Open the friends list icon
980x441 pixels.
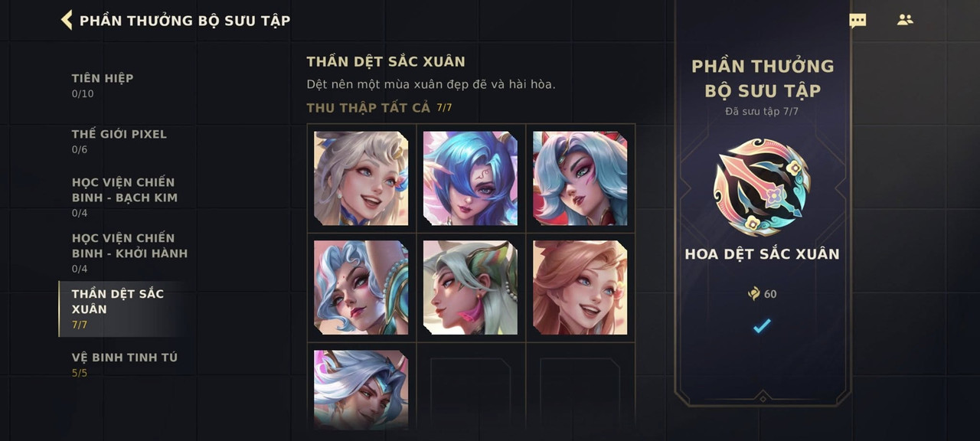[x=905, y=20]
